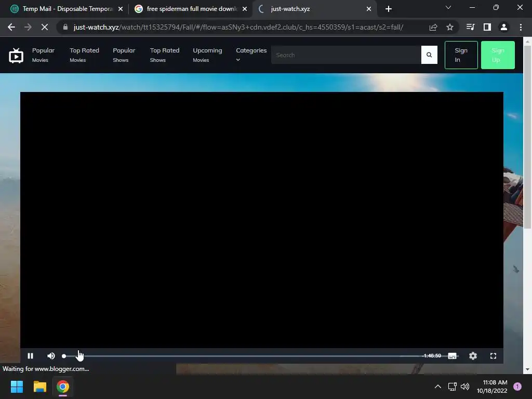Switch to Temp Mail tab
Viewport: 532px width, 399px height.
click(x=62, y=9)
